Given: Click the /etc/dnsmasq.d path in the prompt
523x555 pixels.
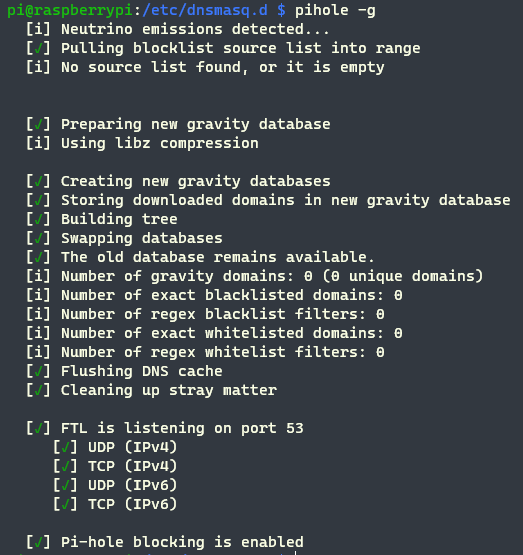Looking at the screenshot, I should (x=205, y=11).
